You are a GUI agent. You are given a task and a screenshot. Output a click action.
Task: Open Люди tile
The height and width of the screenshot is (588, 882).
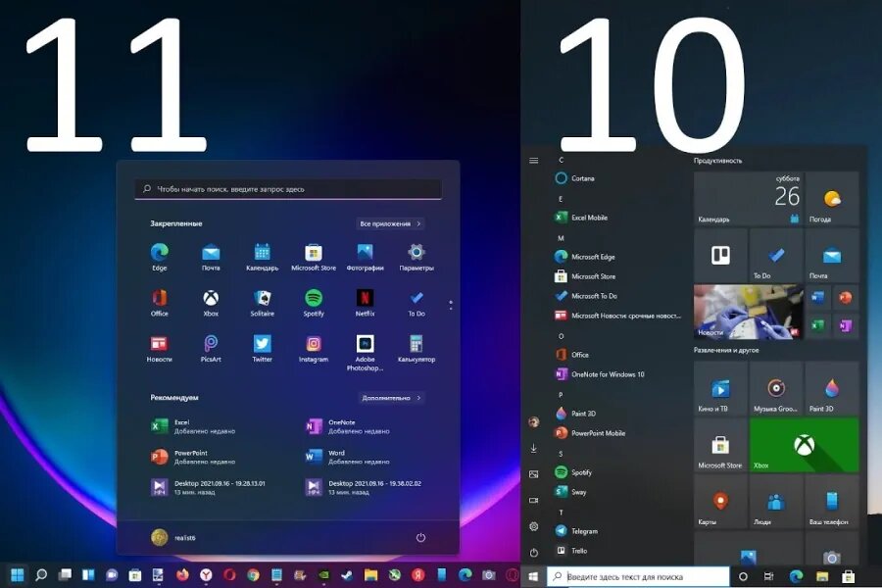776,502
